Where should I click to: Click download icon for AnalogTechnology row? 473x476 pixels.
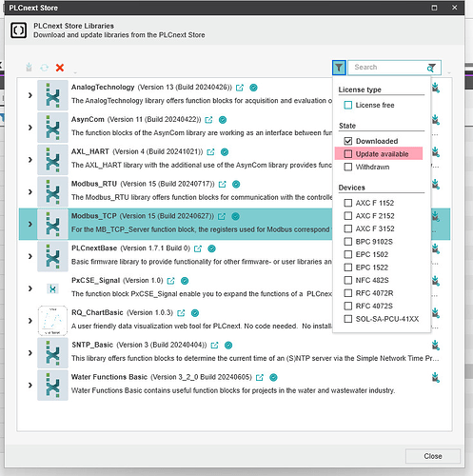click(x=436, y=88)
